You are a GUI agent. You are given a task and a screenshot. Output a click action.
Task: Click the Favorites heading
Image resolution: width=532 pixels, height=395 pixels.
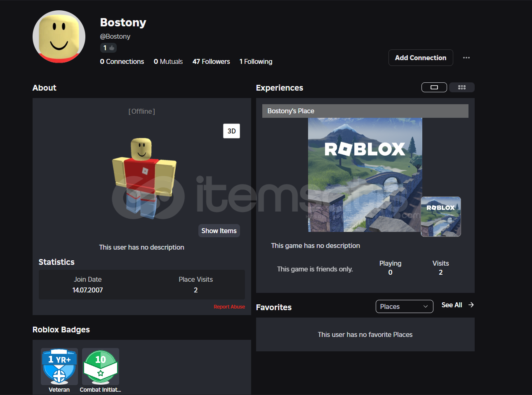[274, 307]
